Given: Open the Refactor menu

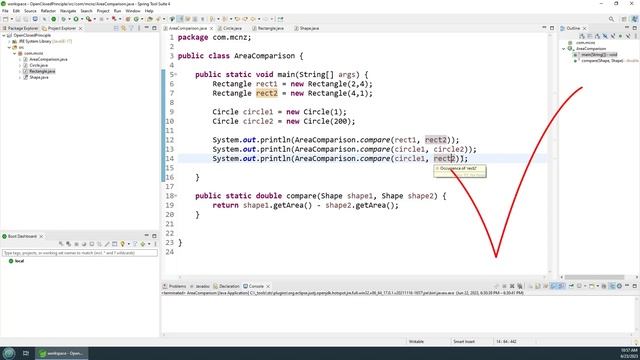Looking at the screenshot, I should pos(48,11).
